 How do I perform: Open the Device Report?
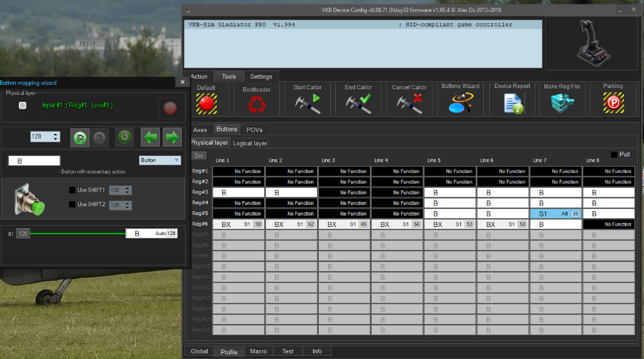point(512,103)
